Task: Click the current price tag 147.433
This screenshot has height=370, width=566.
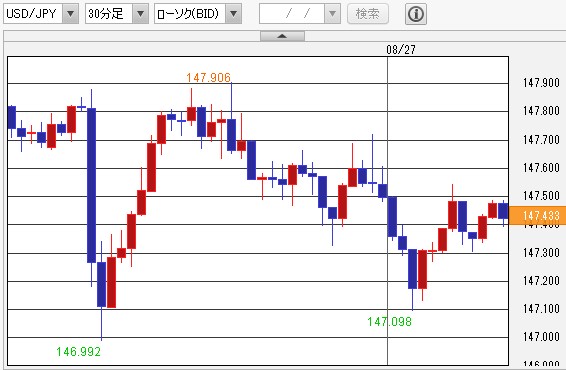Action: 538,216
